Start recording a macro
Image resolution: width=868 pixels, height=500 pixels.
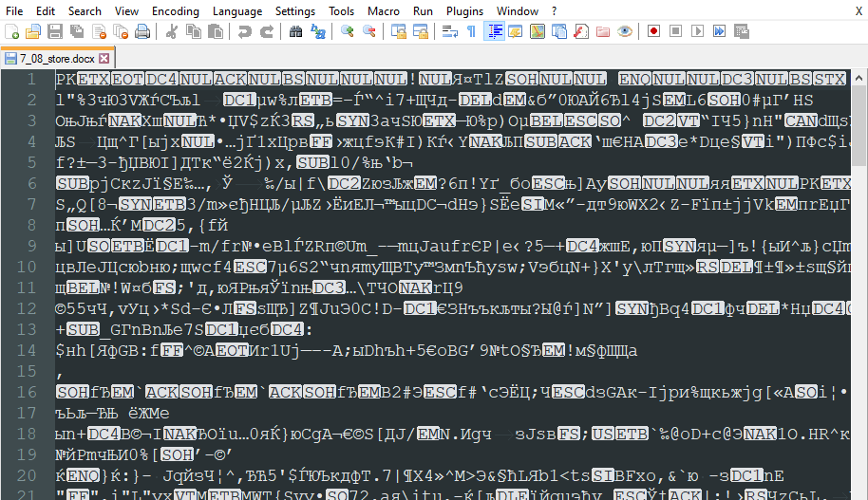[653, 31]
